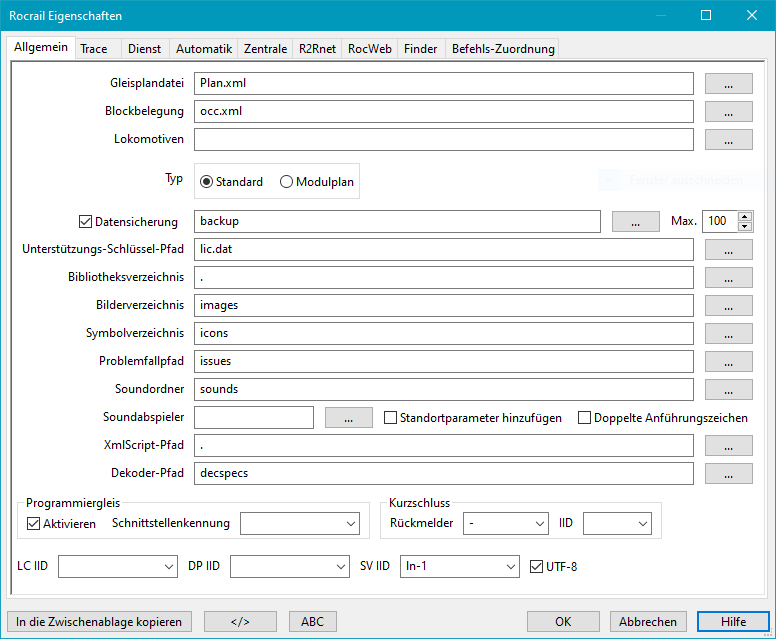This screenshot has height=639, width=776.
Task: Switch to the Automatik tab
Action: pos(204,48)
